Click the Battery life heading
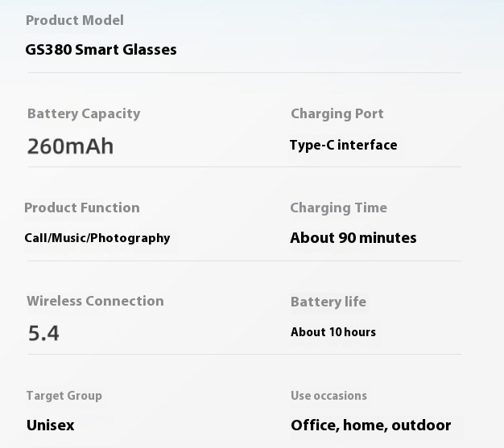The height and width of the screenshot is (448, 504). pos(328,302)
